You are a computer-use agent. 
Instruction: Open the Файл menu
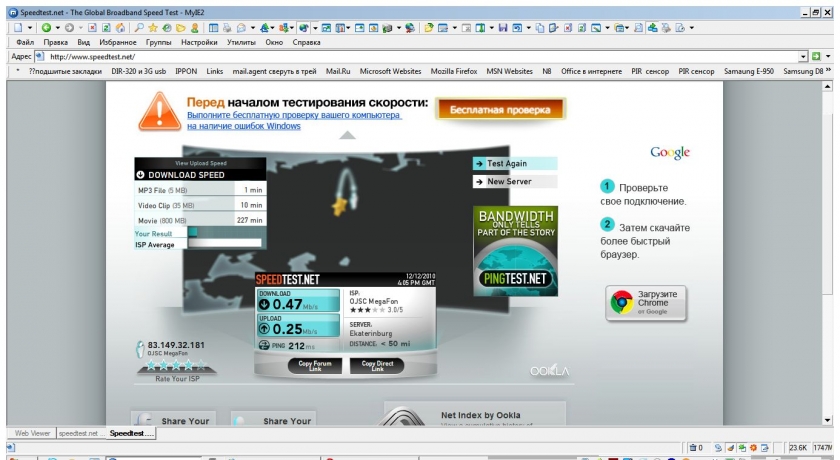pyautogui.click(x=25, y=42)
